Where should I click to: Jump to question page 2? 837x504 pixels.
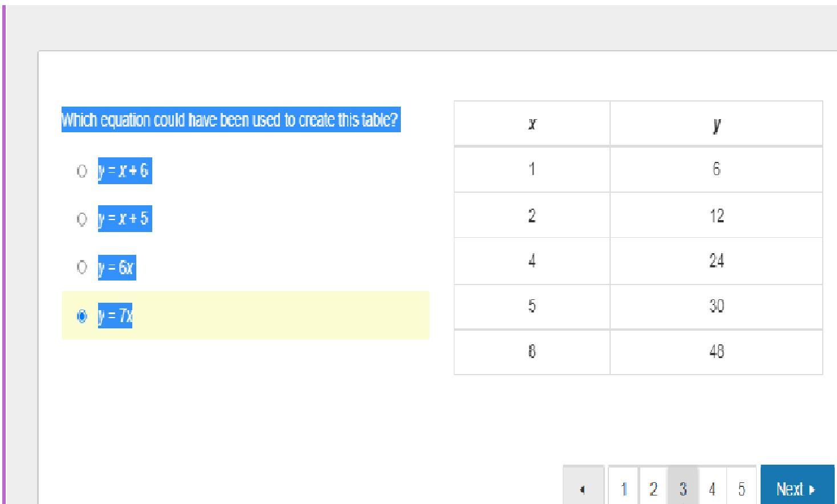pyautogui.click(x=653, y=488)
